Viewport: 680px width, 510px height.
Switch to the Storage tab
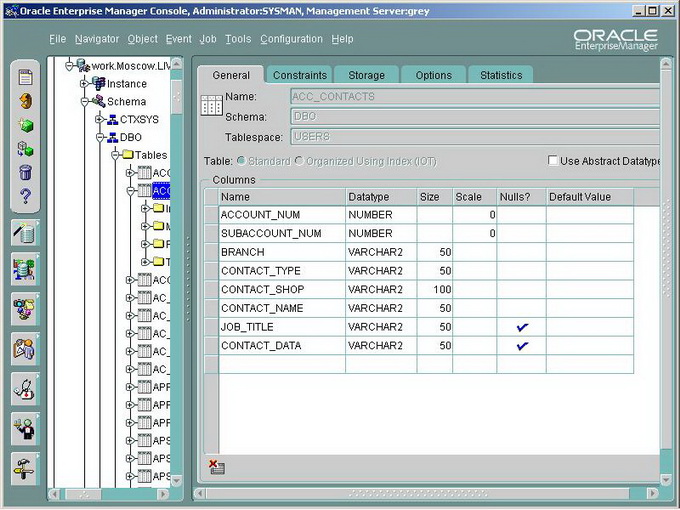click(x=366, y=75)
